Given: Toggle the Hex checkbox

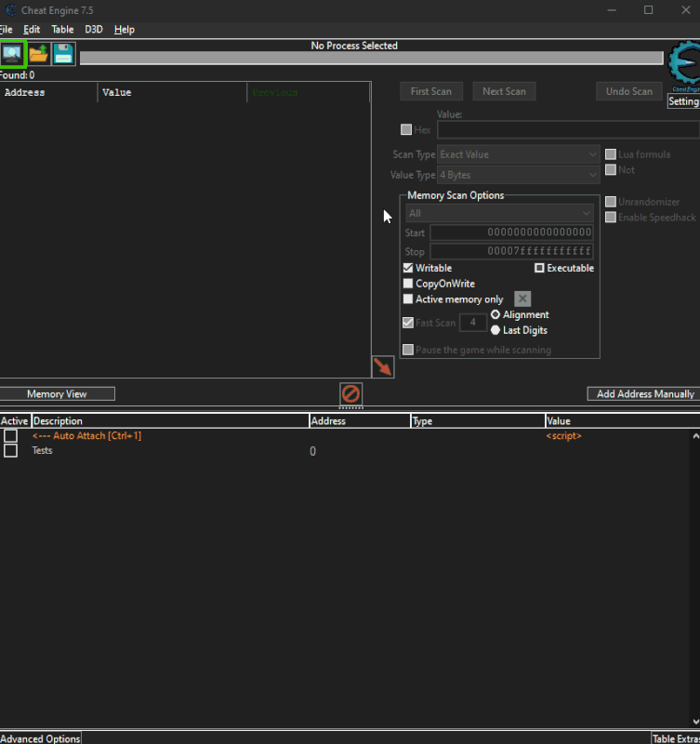Looking at the screenshot, I should coord(406,129).
